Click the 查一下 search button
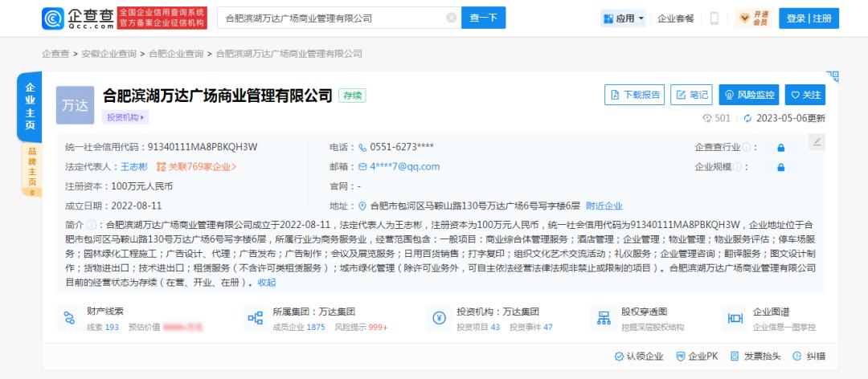The height and width of the screenshot is (379, 868). click(x=483, y=18)
